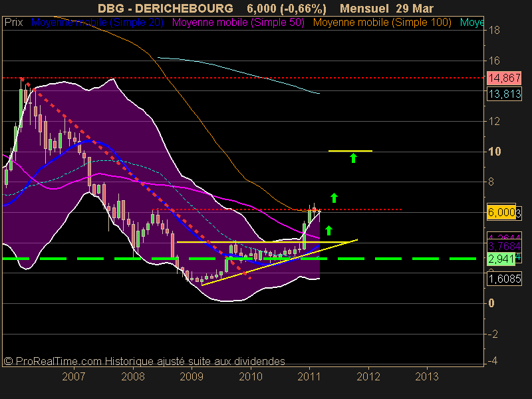Screen dimensions: 532x399
Task: Click the 2007 label on time axis
Action: click(x=74, y=376)
